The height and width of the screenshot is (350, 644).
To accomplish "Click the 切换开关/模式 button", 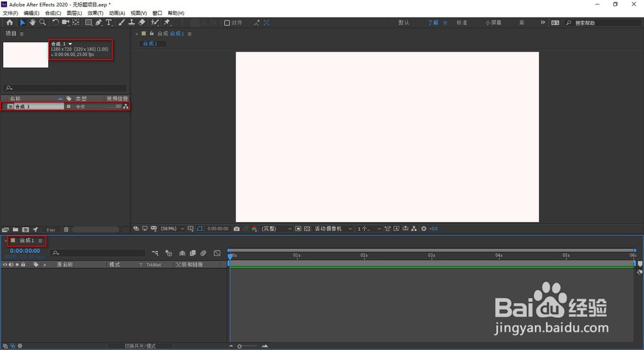I will point(140,346).
